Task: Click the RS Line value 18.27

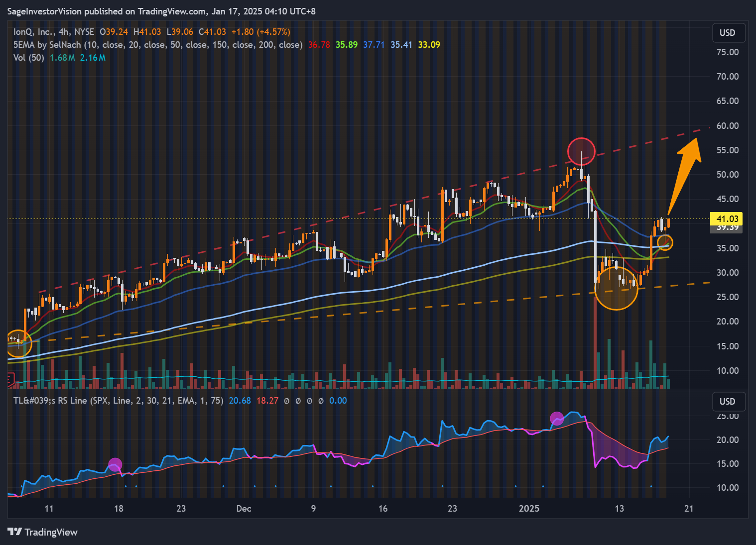Action: click(x=267, y=401)
